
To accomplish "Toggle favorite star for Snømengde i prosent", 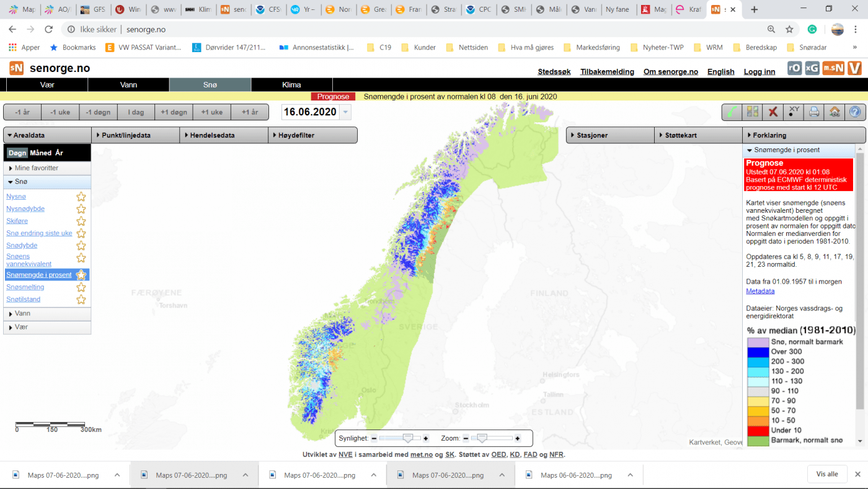I will coord(81,275).
